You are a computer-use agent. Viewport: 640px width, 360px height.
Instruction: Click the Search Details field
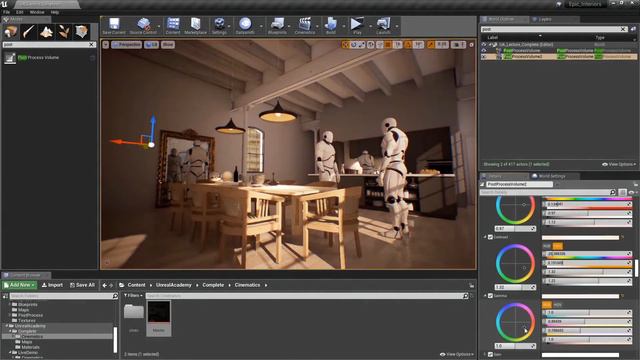pos(548,192)
